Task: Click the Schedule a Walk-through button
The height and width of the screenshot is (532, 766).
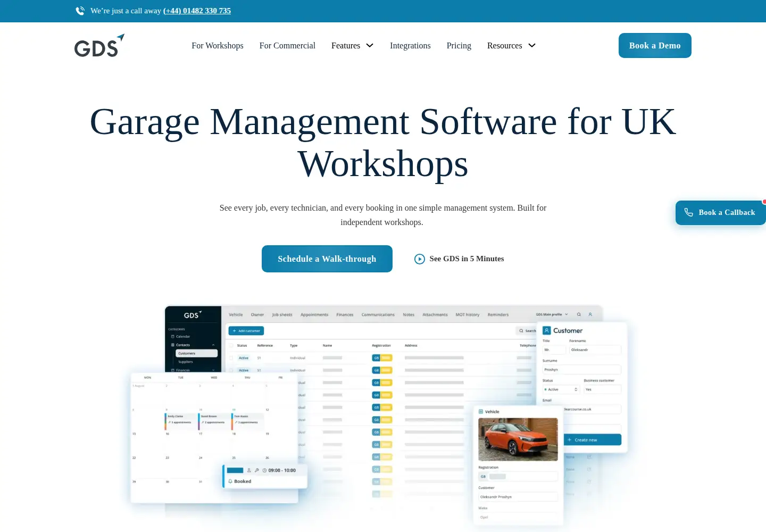Action: 327,259
